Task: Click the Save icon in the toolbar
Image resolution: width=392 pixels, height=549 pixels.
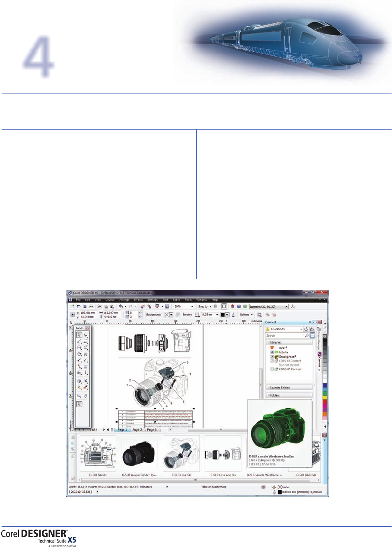Action: tap(85, 307)
